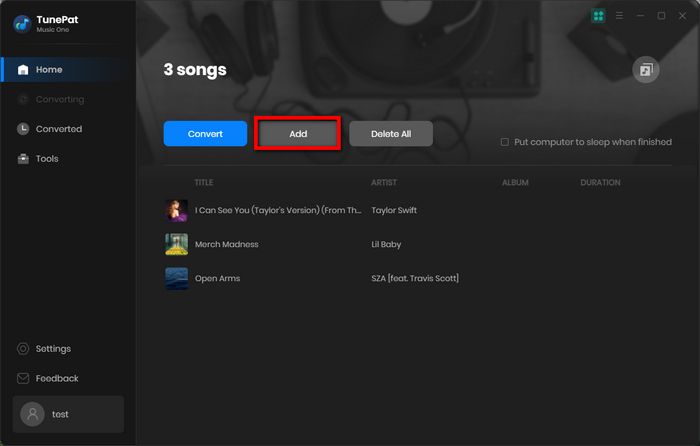Click the Home house icon

pyautogui.click(x=23, y=70)
